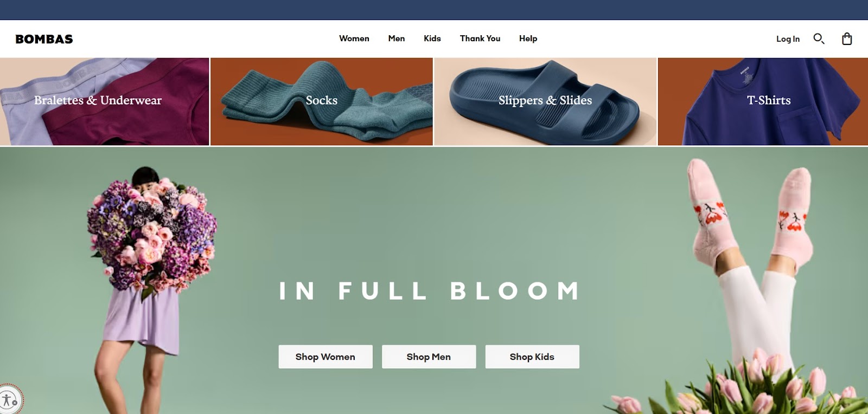
Task: Click the Shop Men button
Action: (x=429, y=357)
